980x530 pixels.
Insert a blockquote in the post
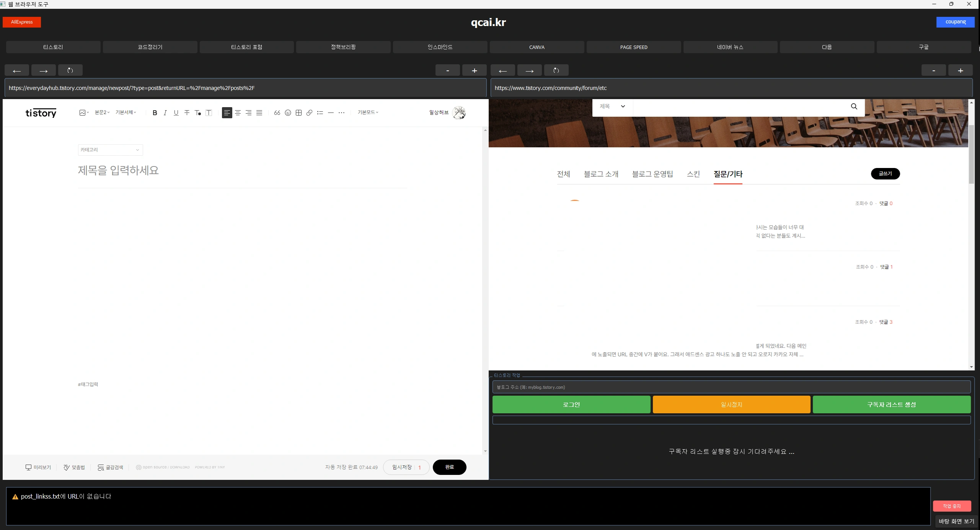[277, 113]
